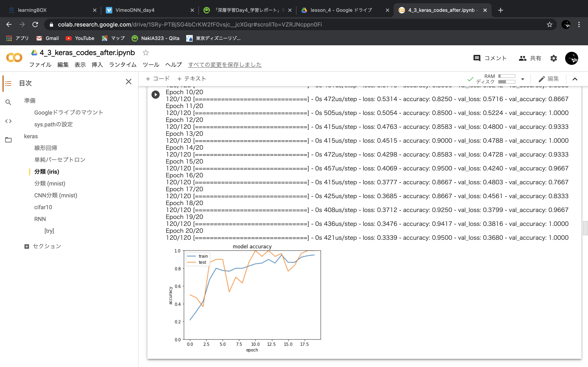The width and height of the screenshot is (588, 367).
Task: Open the code snippets sidebar icon
Action: pos(8,121)
